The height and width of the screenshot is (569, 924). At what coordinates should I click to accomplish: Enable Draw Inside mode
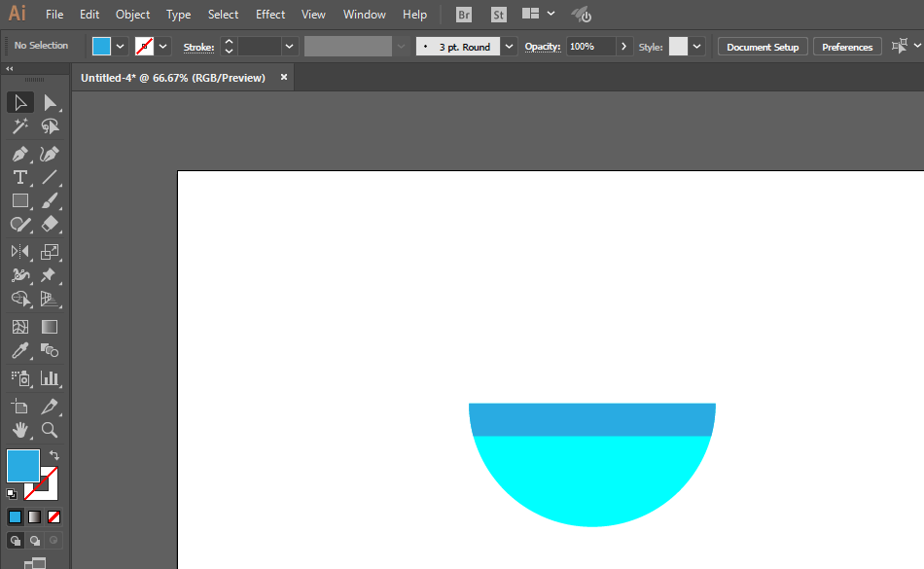tap(53, 540)
